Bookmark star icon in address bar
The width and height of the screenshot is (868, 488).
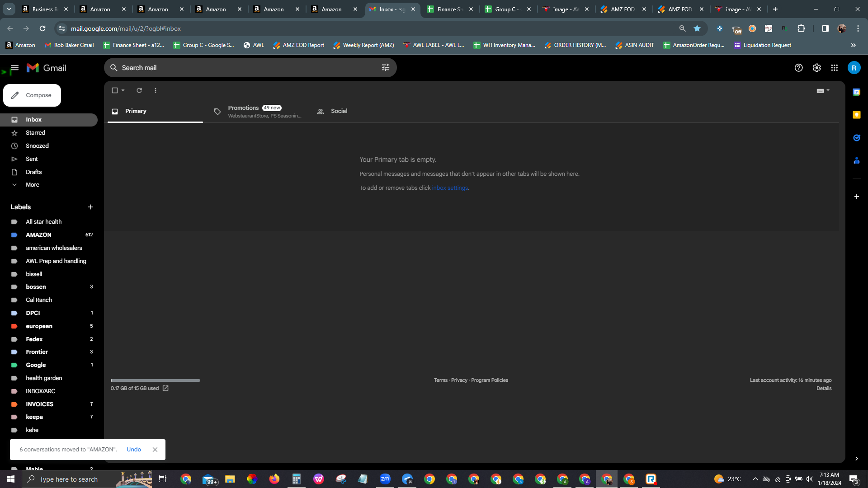click(697, 28)
